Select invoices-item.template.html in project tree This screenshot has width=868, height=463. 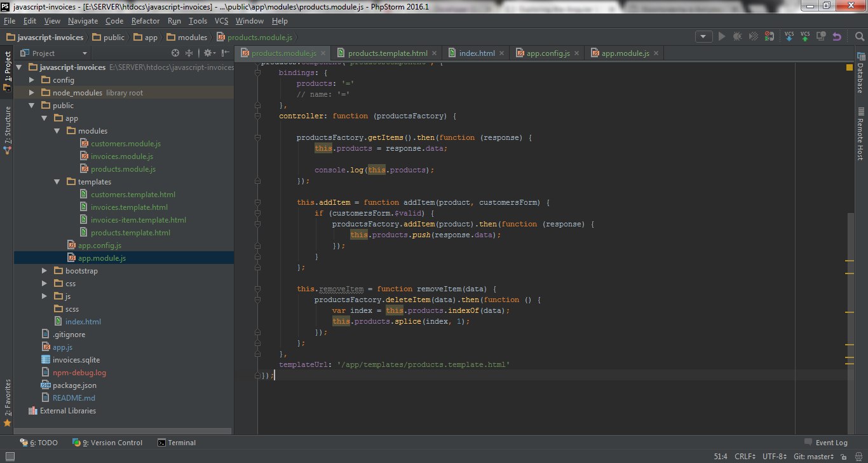point(138,220)
